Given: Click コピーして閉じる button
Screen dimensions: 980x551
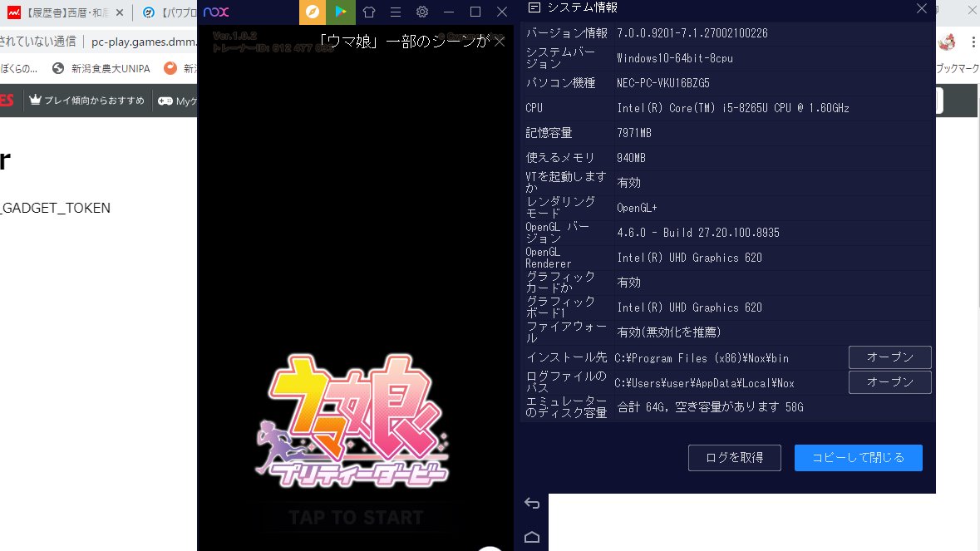Looking at the screenshot, I should [x=858, y=458].
